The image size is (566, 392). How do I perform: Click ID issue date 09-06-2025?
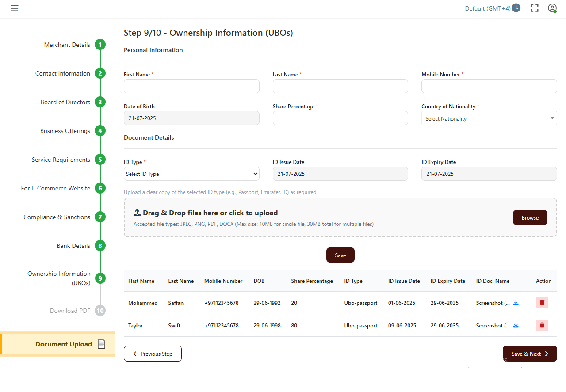pyautogui.click(x=402, y=326)
